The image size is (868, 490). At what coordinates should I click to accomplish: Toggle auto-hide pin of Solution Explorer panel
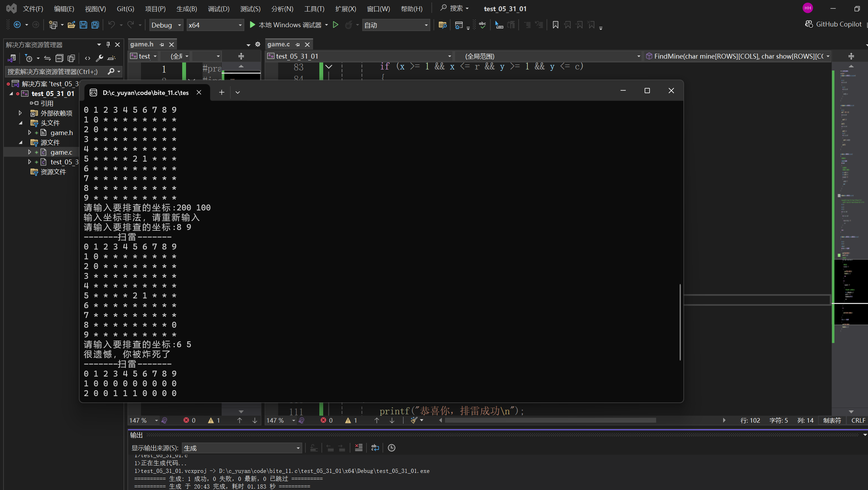pyautogui.click(x=108, y=45)
